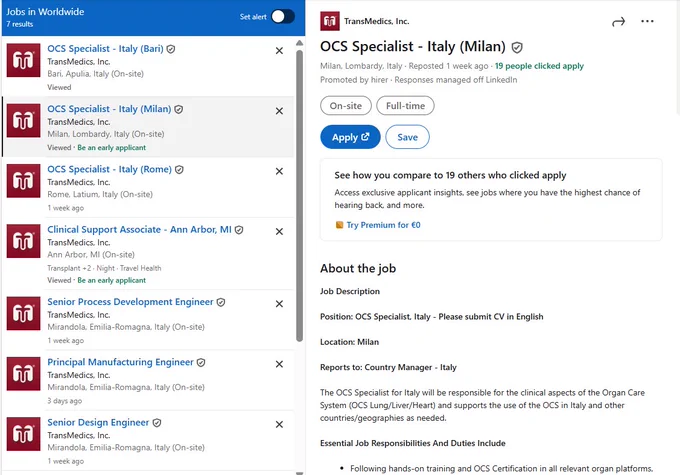Screen dimensions: 680x475
Task: Open Principal Manufacturing Engineer job
Action: point(120,362)
